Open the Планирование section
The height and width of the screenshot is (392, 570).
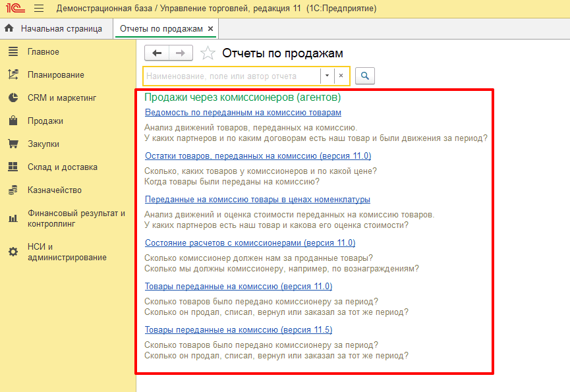[x=55, y=75]
